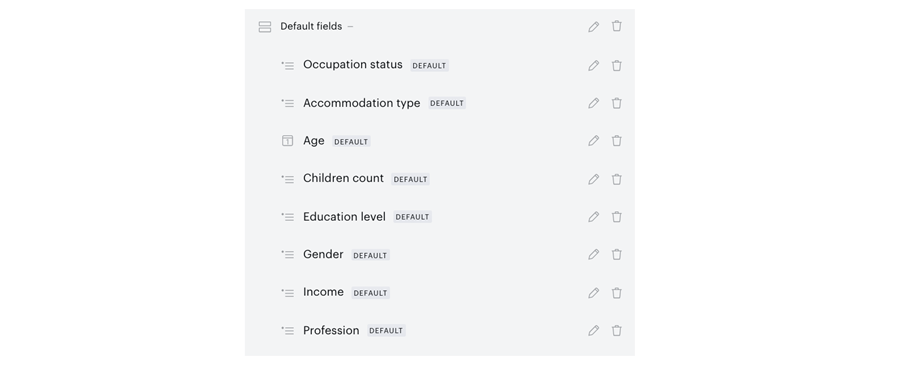Image resolution: width=907 pixels, height=365 pixels.
Task: Select the Gender field row
Action: (440, 255)
